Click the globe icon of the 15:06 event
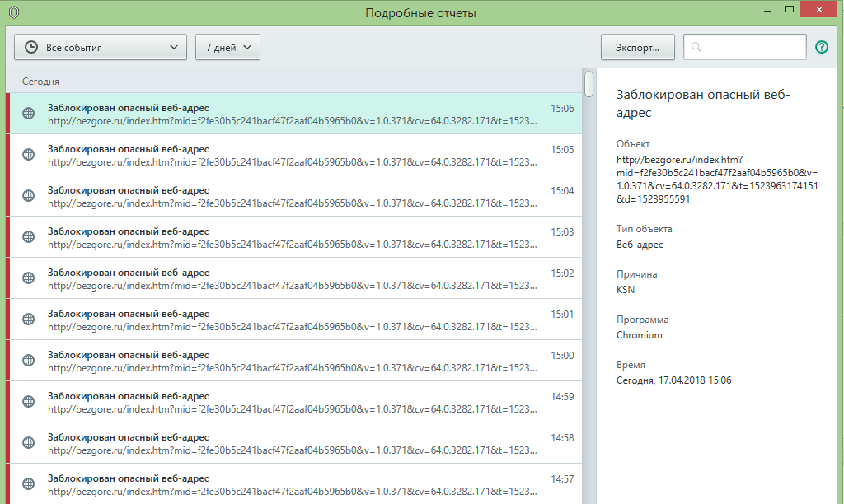The height and width of the screenshot is (504, 844). click(28, 114)
